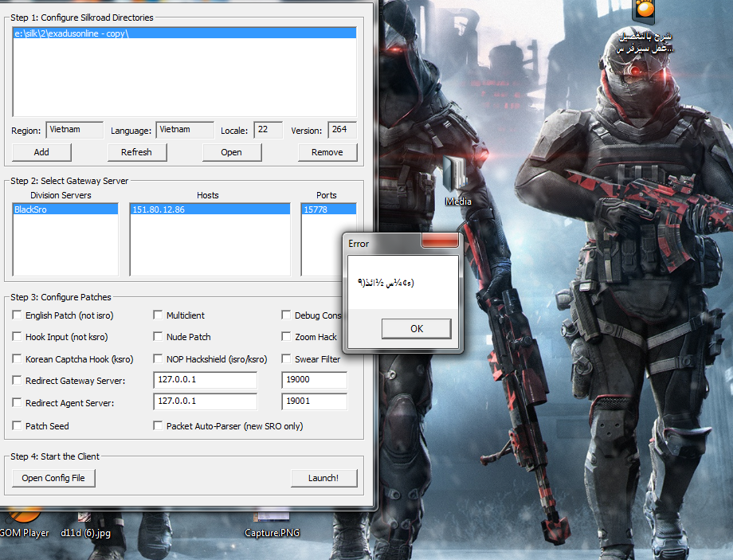733x560 pixels.
Task: Open the GOM Player desktop shortcut
Action: [25, 524]
